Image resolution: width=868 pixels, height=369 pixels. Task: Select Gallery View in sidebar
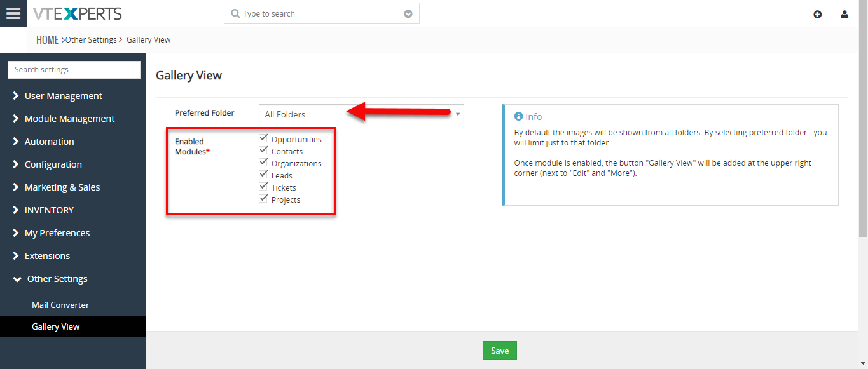73,326
